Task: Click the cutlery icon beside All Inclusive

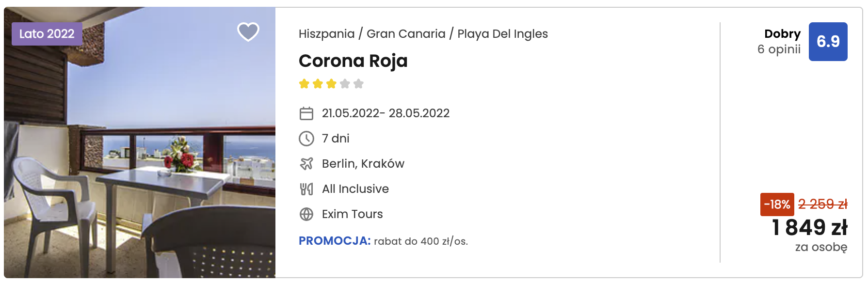Action: click(x=306, y=189)
